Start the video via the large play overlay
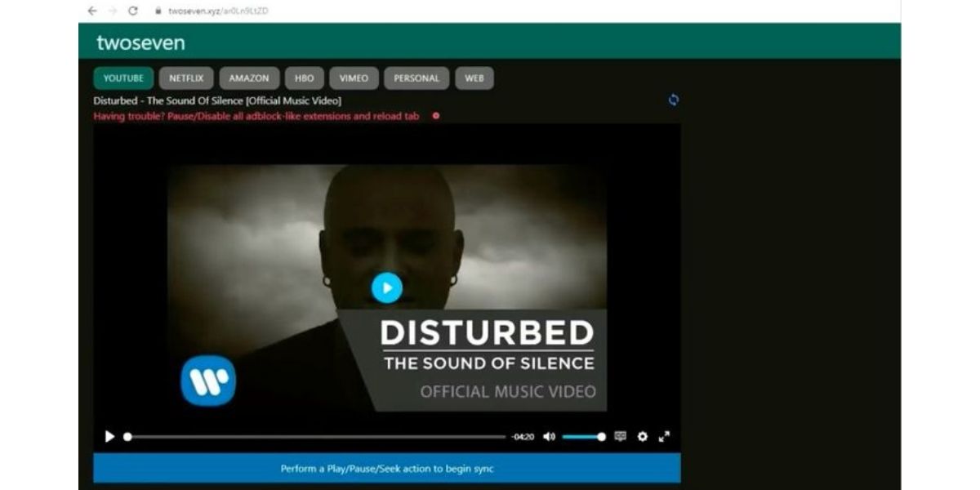This screenshot has height=490, width=980. pos(387,287)
